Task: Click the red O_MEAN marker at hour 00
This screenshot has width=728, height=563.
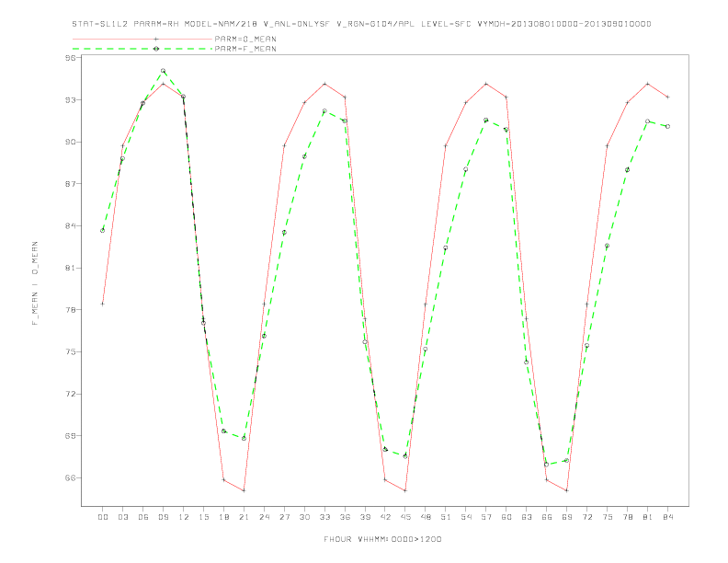Action: coord(103,304)
